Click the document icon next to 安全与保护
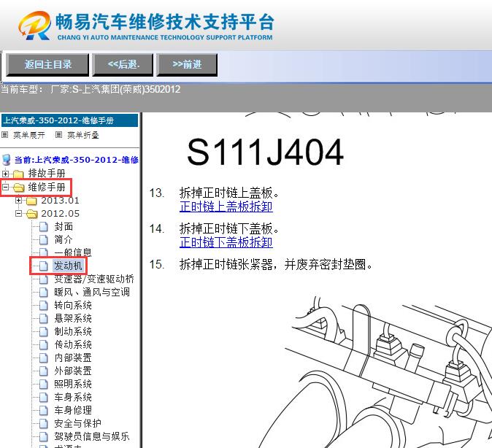The height and width of the screenshot is (448, 492). [44, 424]
